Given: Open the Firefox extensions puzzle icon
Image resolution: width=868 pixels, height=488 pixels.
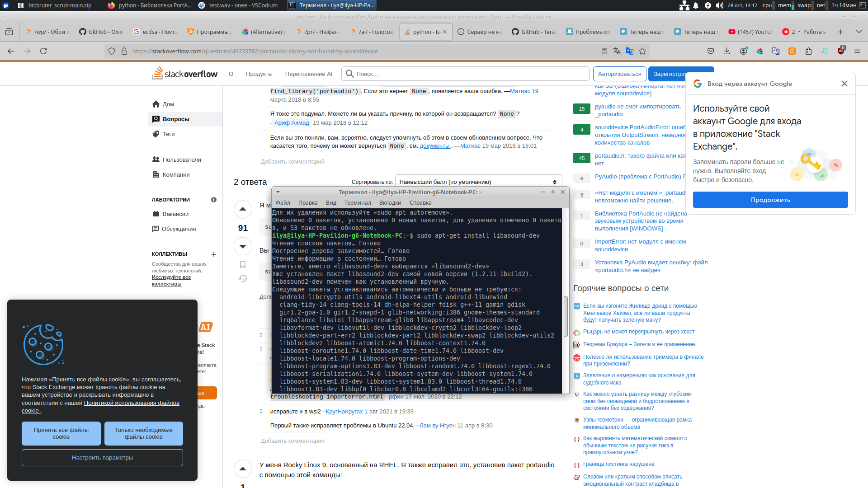Looking at the screenshot, I should [x=808, y=51].
